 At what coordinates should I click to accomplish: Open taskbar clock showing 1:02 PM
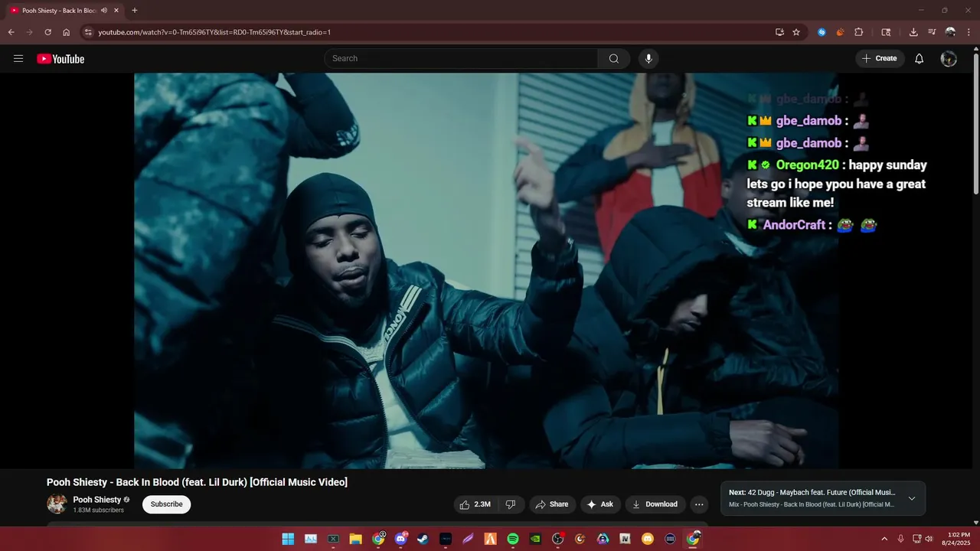(x=958, y=539)
